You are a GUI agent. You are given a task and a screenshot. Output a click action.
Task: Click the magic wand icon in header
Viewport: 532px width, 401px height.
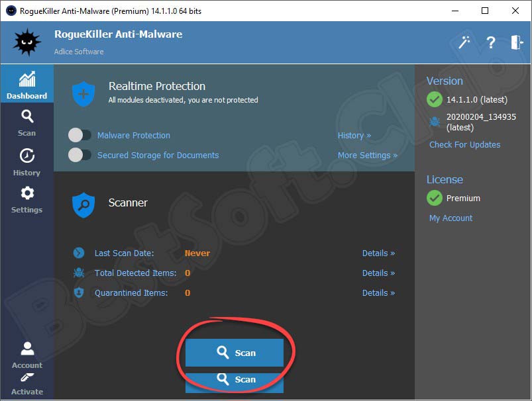point(464,42)
